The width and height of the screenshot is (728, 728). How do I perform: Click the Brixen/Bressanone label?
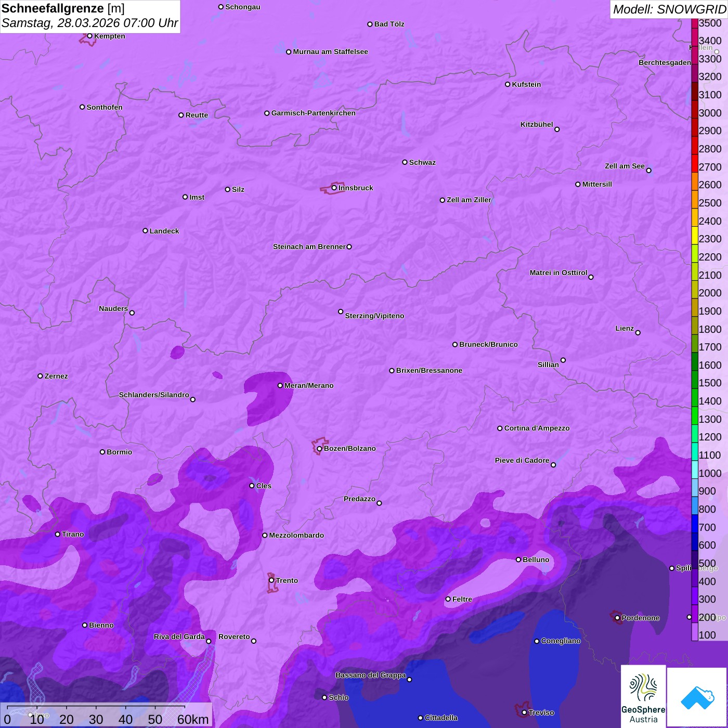click(x=429, y=370)
